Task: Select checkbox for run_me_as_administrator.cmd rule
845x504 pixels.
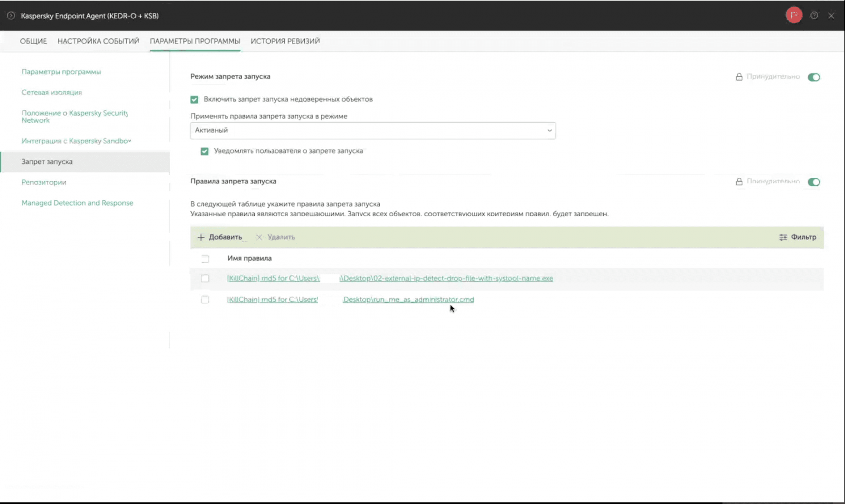Action: (205, 300)
